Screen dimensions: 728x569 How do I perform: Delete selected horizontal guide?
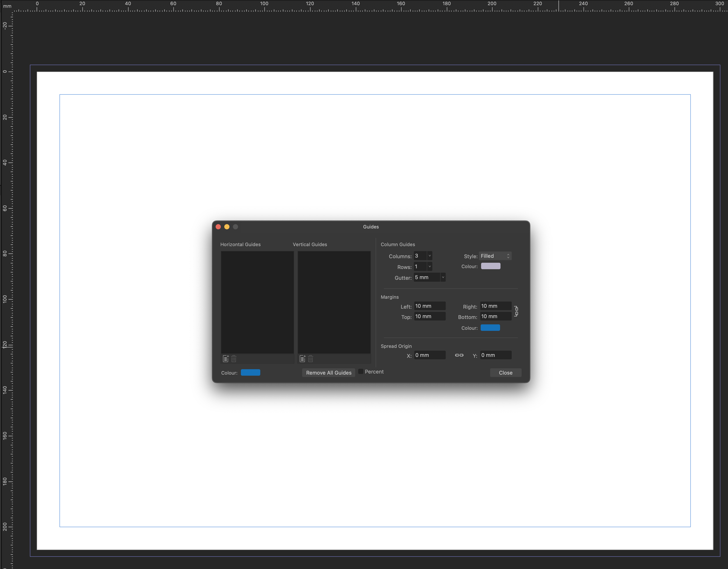(234, 358)
